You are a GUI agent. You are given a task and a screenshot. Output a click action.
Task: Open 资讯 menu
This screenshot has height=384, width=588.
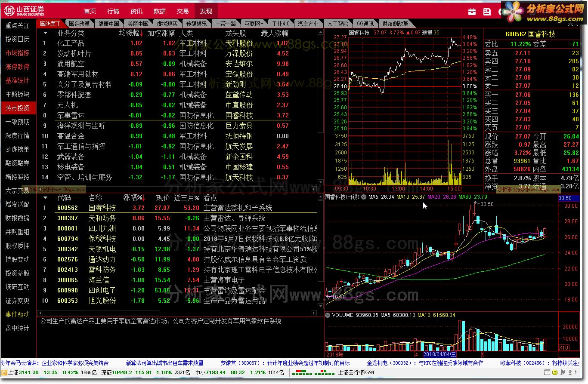point(136,11)
